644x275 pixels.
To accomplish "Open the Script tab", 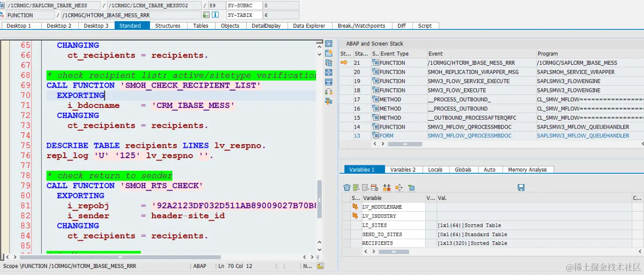I will coord(425,26).
